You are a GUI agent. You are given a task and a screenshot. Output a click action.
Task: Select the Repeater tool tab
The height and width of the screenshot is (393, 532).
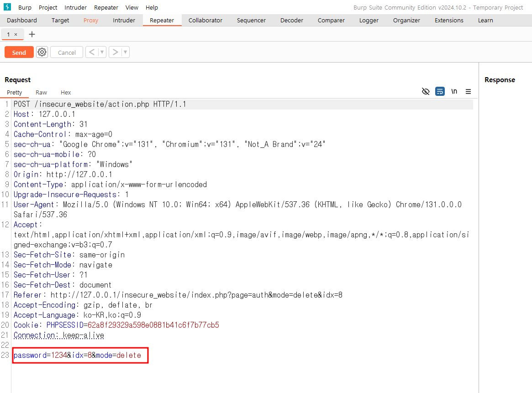tap(162, 21)
